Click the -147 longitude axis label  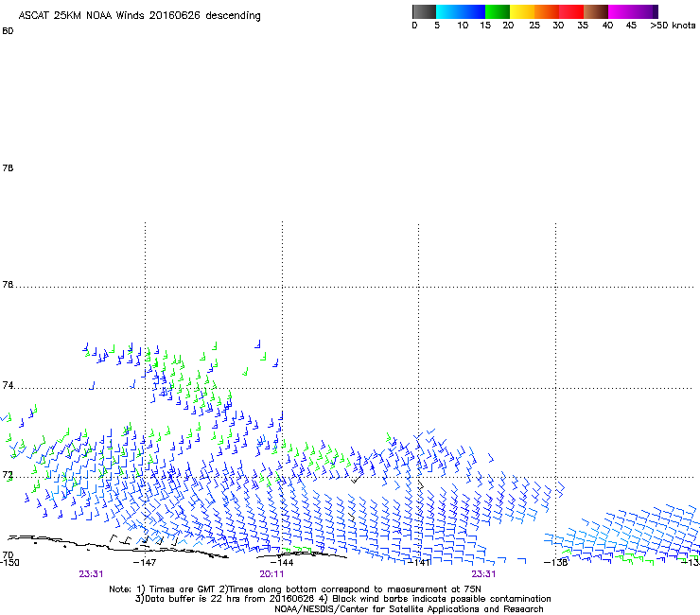[x=145, y=562]
